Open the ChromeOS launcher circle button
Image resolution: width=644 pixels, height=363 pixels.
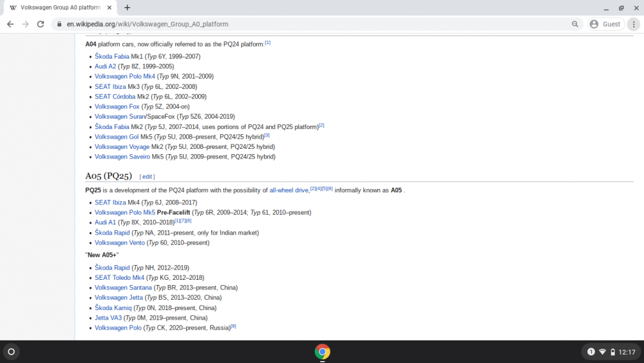pyautogui.click(x=12, y=352)
